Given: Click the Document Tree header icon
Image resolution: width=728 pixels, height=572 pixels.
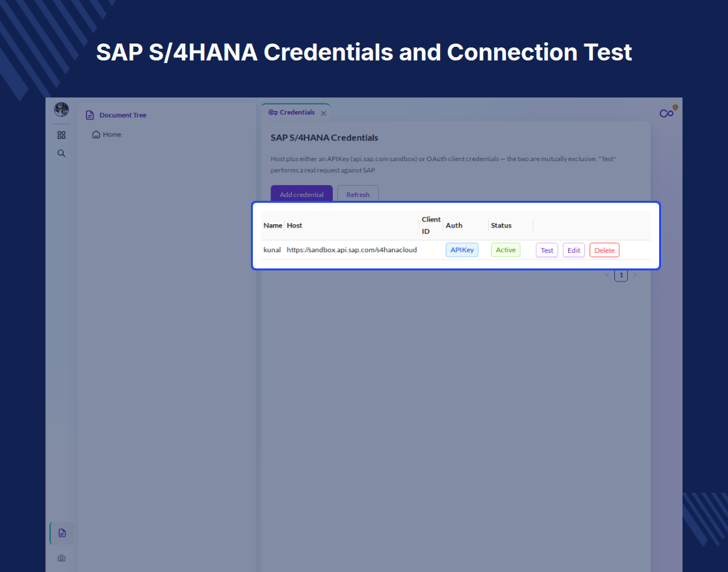Looking at the screenshot, I should [90, 115].
